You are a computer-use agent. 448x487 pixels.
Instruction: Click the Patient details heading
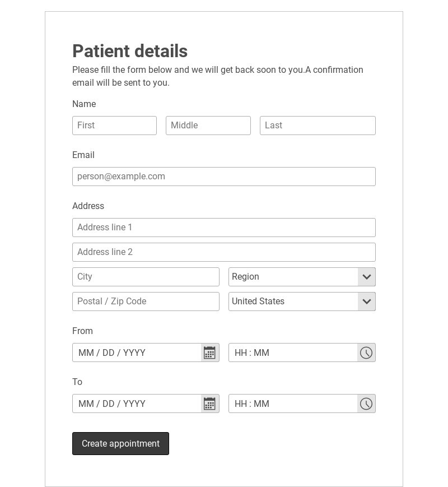pos(130,51)
